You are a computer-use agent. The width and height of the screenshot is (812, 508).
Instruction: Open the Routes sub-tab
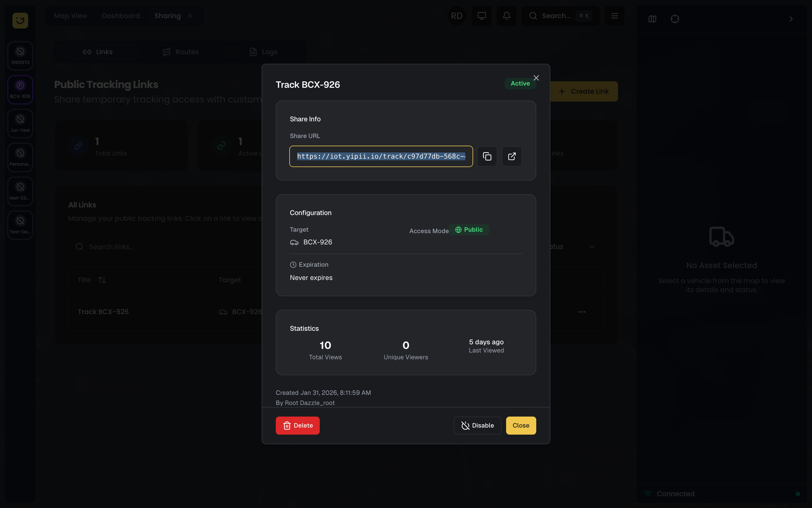pos(180,52)
